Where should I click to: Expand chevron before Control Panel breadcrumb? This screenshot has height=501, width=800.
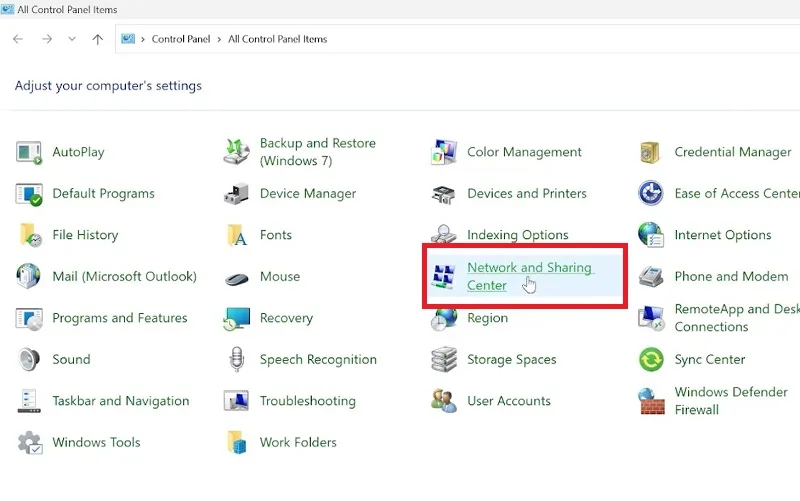pos(143,39)
